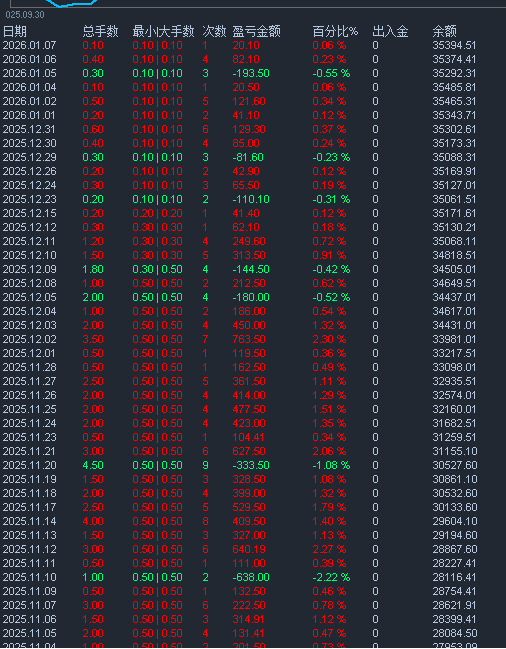This screenshot has width=506, height=649.
Task: Select the 2025.11.11 date cell
Action: pos(29,563)
